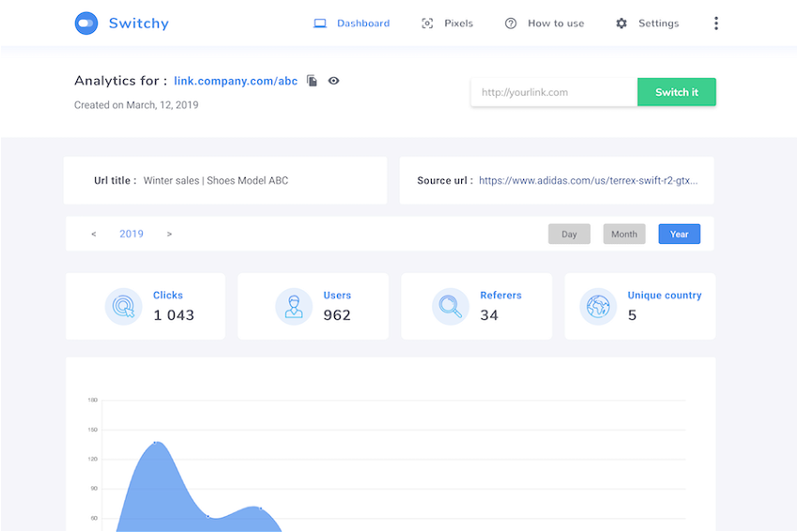Select the Year view button
The height and width of the screenshot is (532, 798).
(x=679, y=235)
